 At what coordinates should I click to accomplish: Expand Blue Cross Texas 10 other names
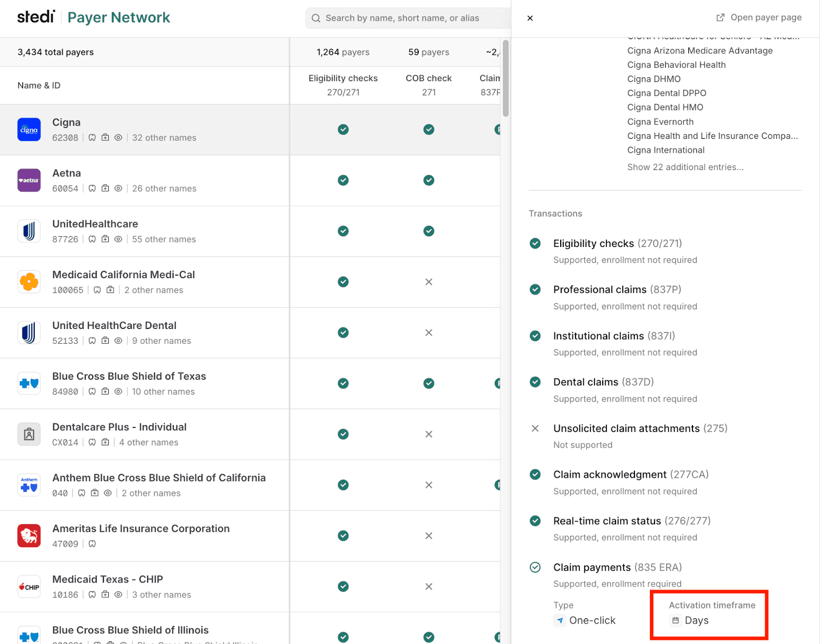pyautogui.click(x=163, y=391)
